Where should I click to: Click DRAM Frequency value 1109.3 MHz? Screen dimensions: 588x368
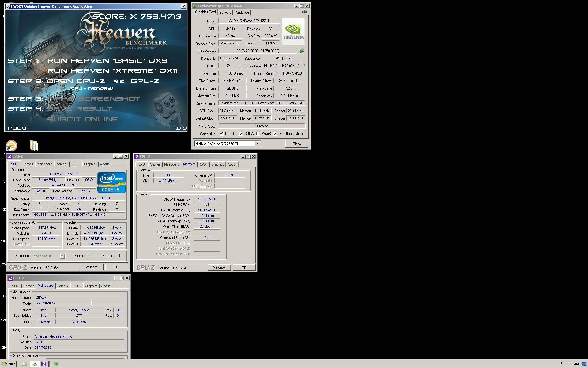[x=207, y=199]
